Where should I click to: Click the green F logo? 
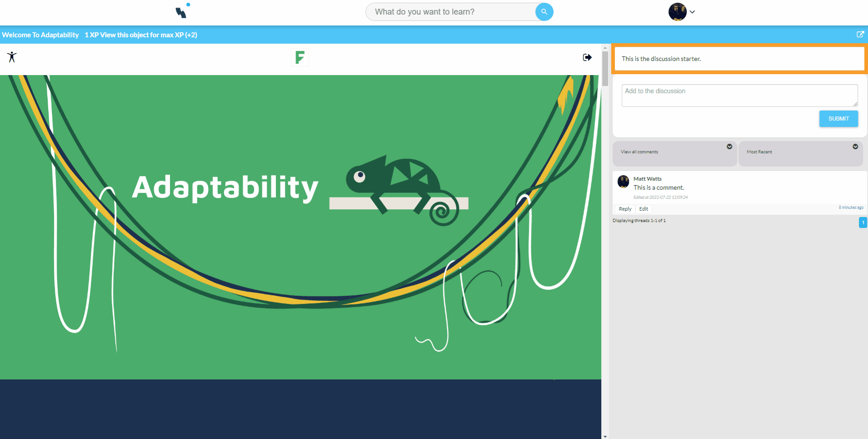click(299, 57)
